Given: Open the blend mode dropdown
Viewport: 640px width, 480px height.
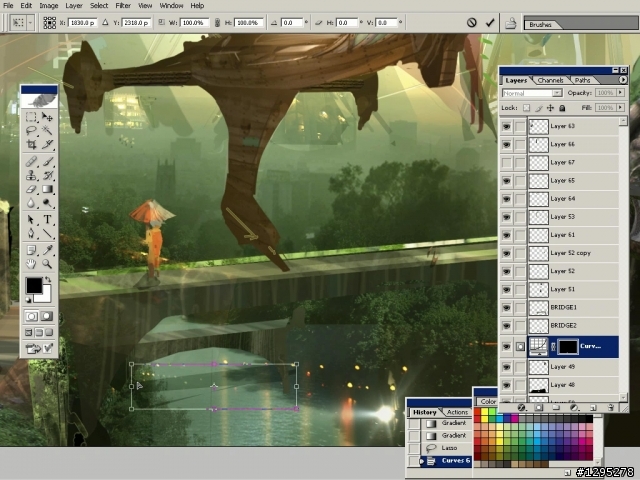Looking at the screenshot, I should click(557, 93).
